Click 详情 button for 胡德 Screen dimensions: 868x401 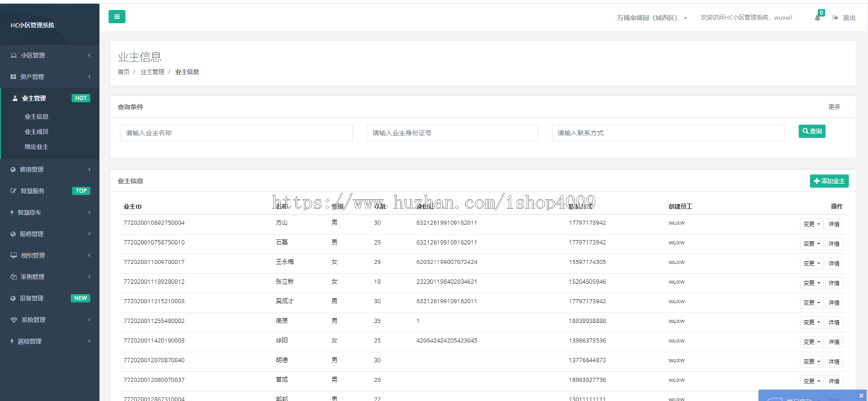[x=834, y=361]
